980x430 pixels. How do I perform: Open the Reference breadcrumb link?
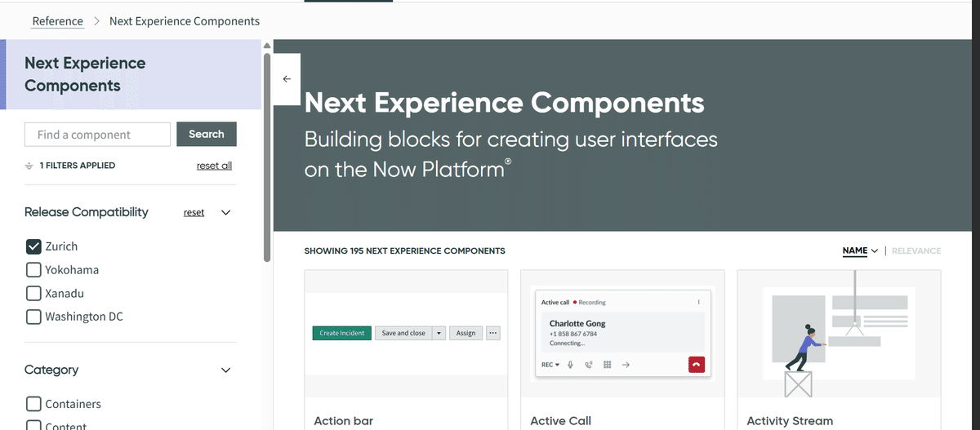click(57, 21)
